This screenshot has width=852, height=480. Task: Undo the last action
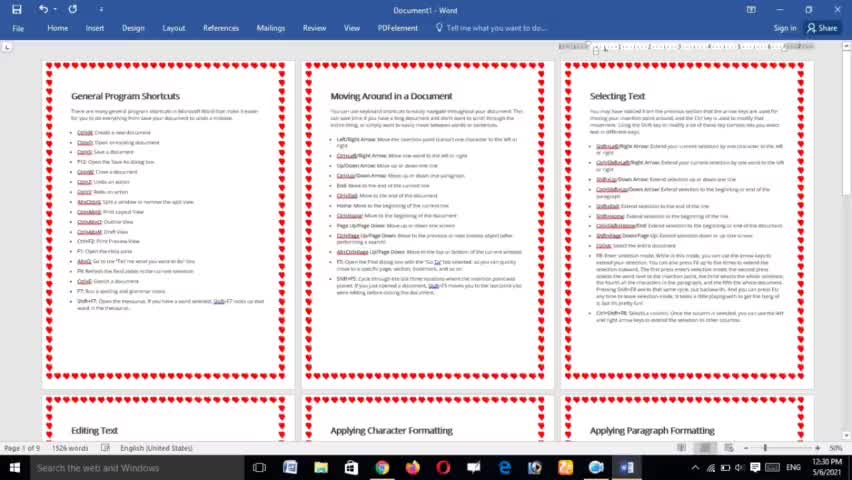43,9
